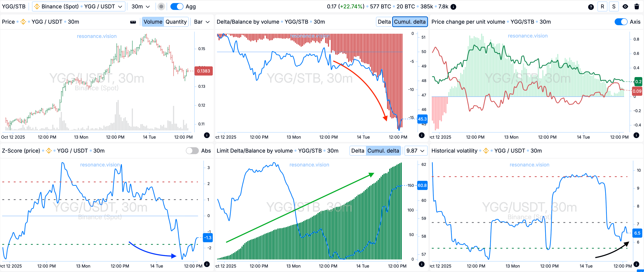
Task: Click the record circle icon near Agg
Action: tap(161, 7)
